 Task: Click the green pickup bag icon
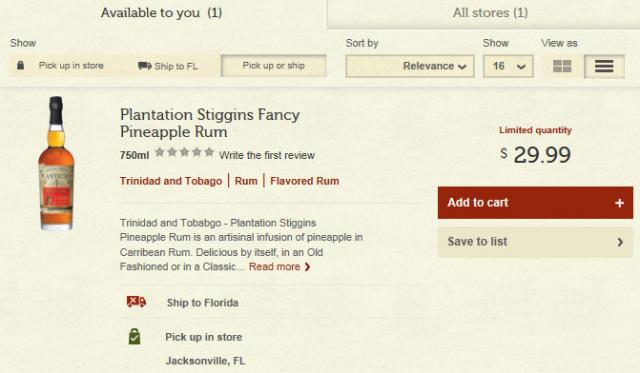134,337
